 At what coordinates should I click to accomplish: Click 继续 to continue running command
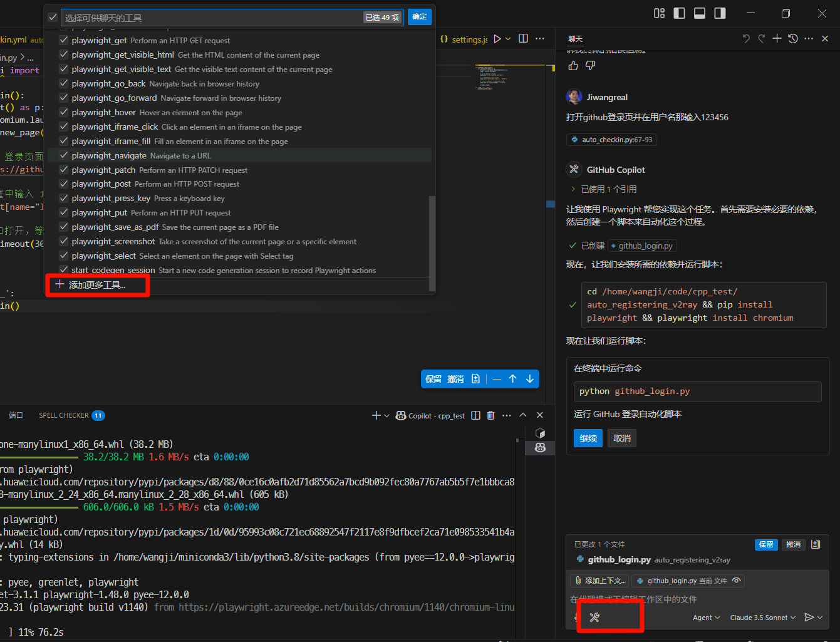point(588,438)
